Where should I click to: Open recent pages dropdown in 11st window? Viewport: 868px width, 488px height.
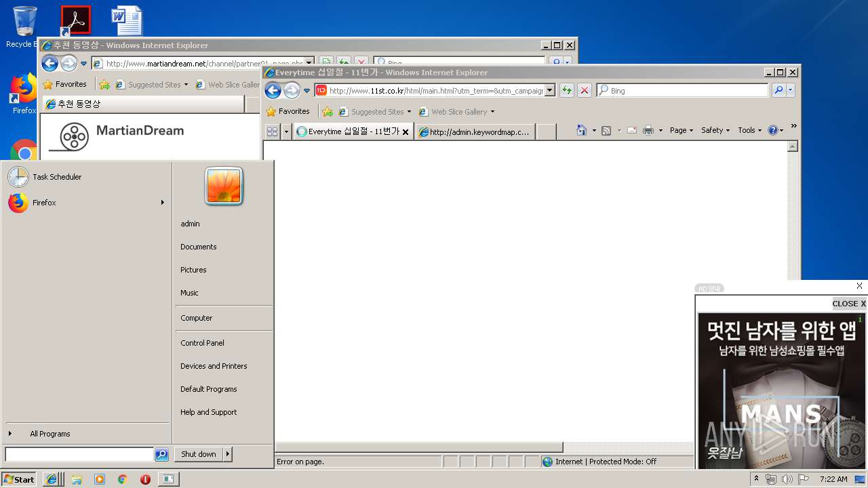(x=307, y=91)
